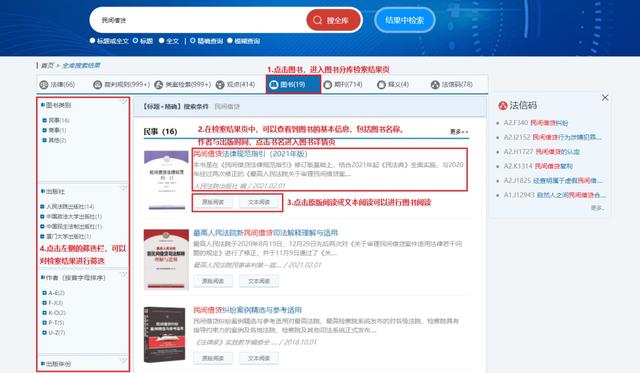Image resolution: width=640 pixels, height=373 pixels.
Task: Open 文本阅读 for 案例精选与参考适用 book
Action: click(259, 358)
